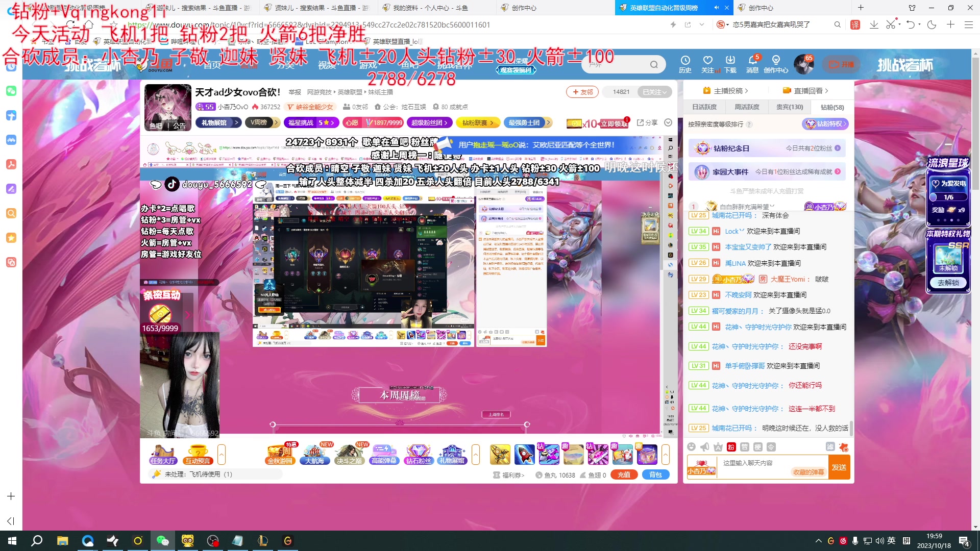
Task: Click the 钻粉特权 privileges banner
Action: [x=825, y=124]
